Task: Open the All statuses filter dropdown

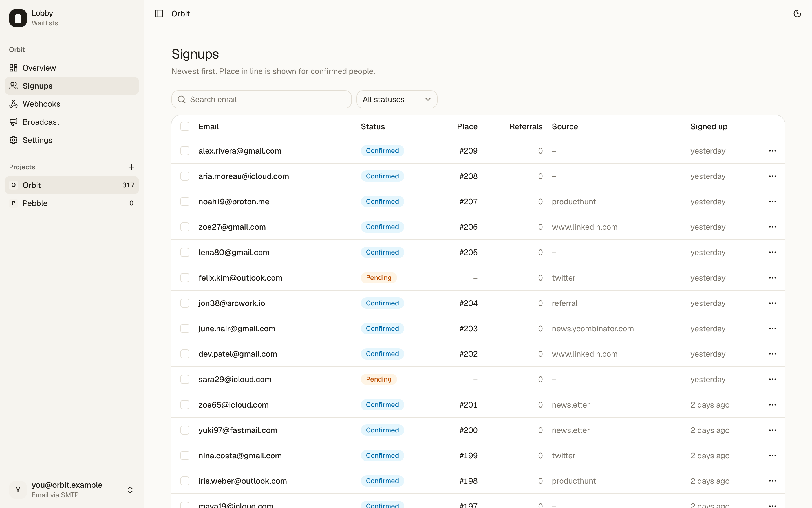Action: [x=397, y=99]
